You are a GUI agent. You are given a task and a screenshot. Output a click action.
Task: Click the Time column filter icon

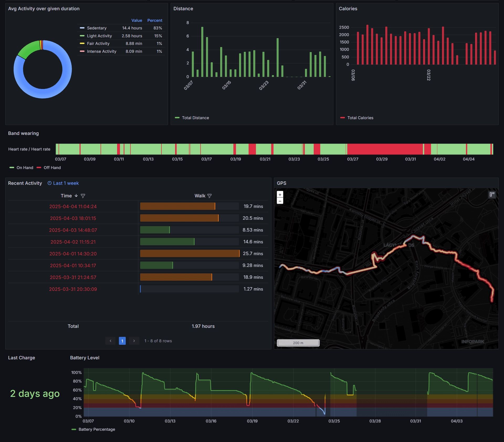pos(83,196)
